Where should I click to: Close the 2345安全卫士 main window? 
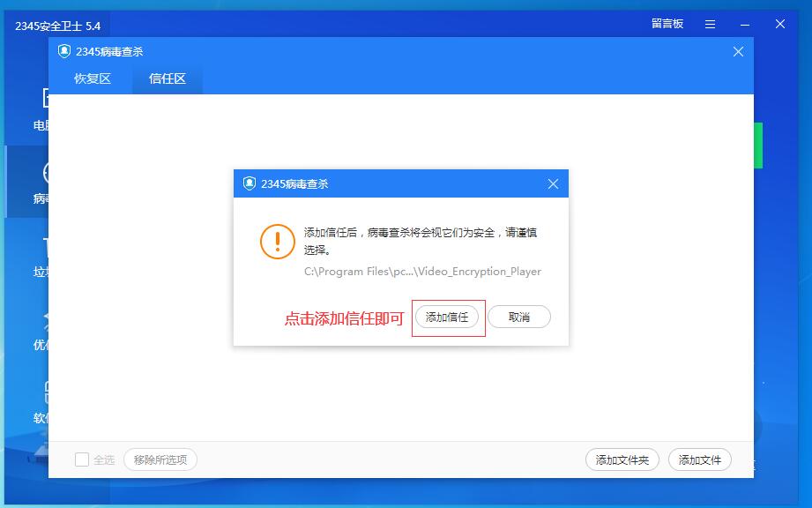780,24
